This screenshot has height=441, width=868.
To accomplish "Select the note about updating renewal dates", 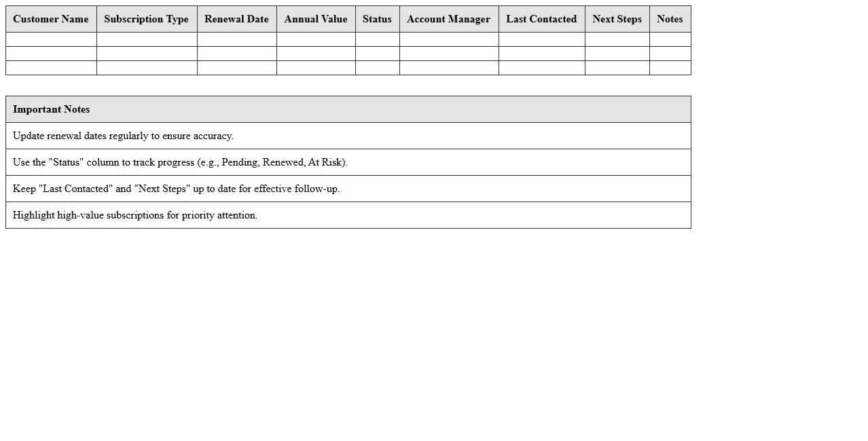I will (123, 136).
